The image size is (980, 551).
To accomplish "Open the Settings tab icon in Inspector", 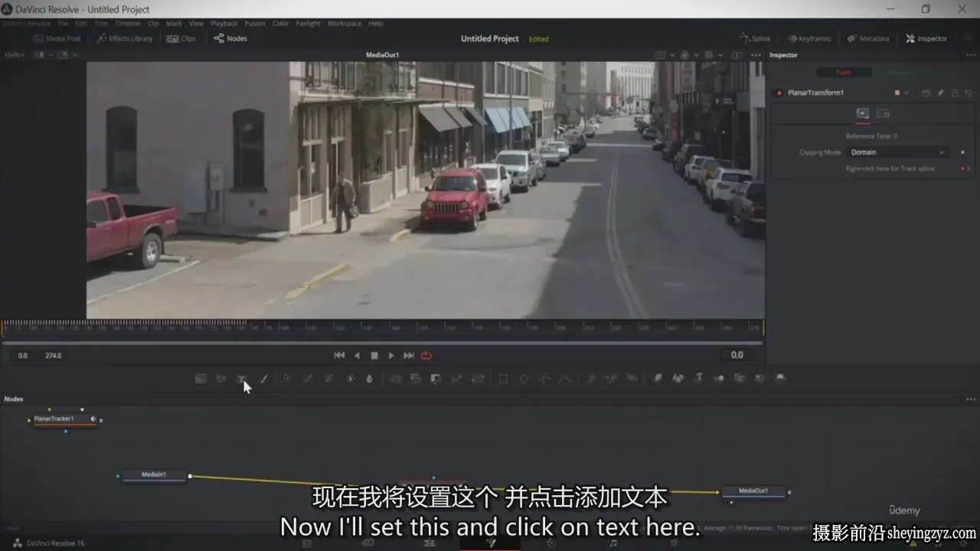I will point(883,113).
